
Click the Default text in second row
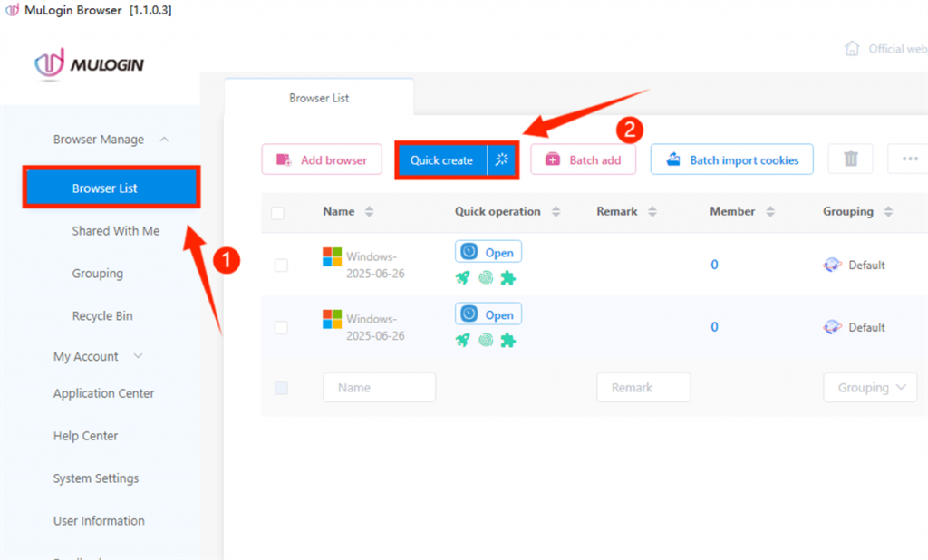[866, 327]
